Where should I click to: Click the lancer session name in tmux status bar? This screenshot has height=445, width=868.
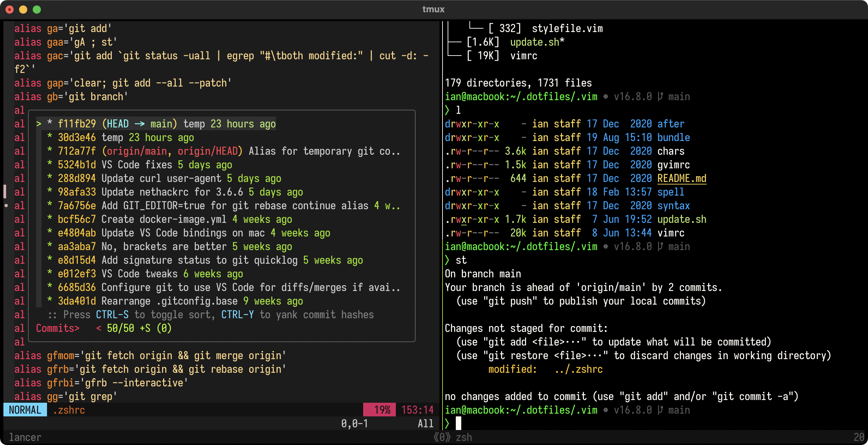pyautogui.click(x=25, y=437)
